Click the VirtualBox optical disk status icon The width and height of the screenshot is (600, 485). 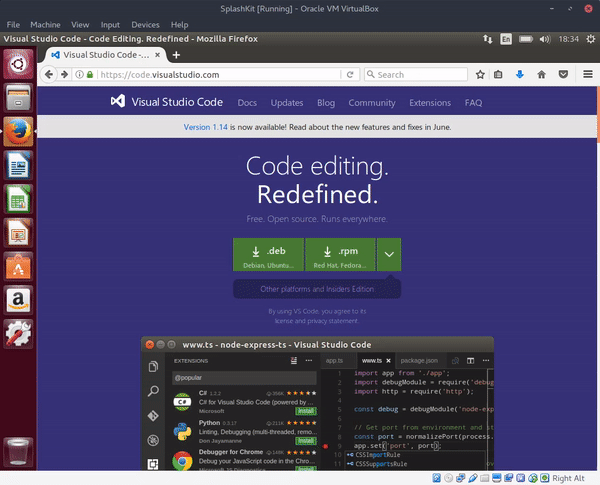coord(448,478)
